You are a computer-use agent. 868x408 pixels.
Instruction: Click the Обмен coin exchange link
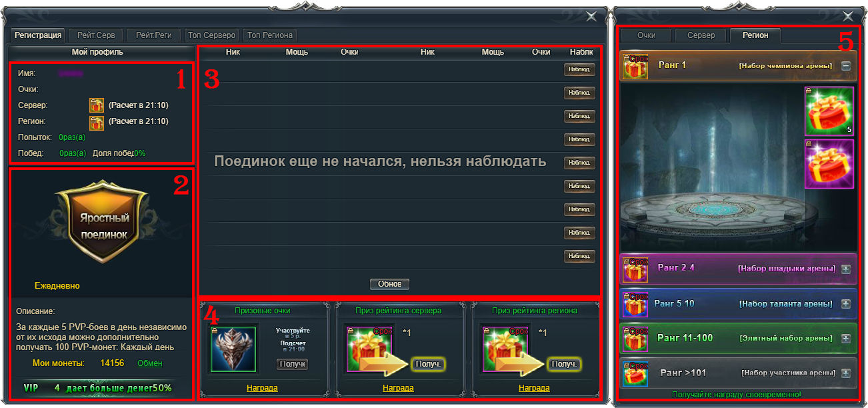[149, 363]
